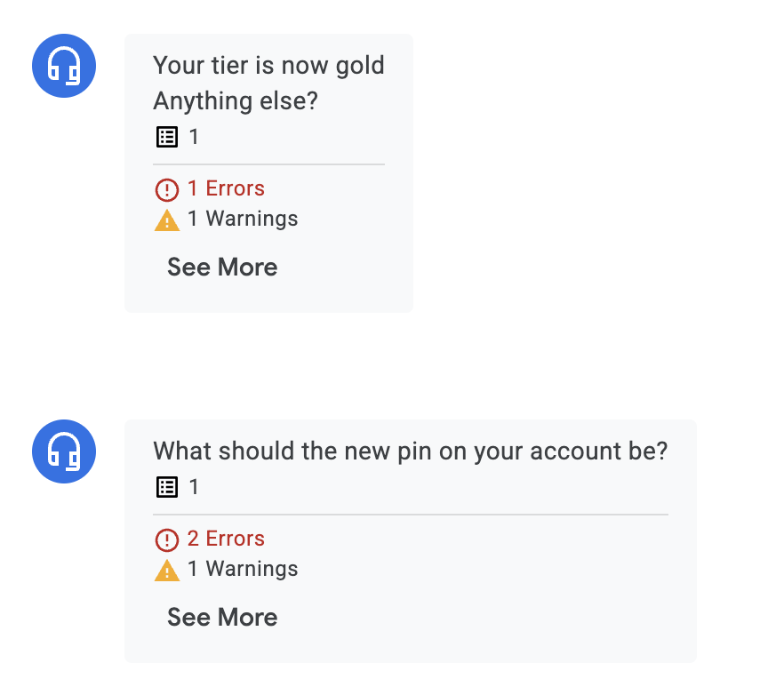This screenshot has height=679, width=784.
Task: Select 1 Warnings in the gold tier message
Action: tap(243, 219)
